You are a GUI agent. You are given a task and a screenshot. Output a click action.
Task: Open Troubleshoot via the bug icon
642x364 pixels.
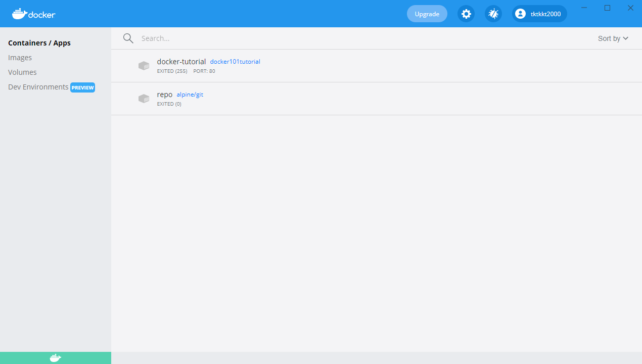[493, 14]
